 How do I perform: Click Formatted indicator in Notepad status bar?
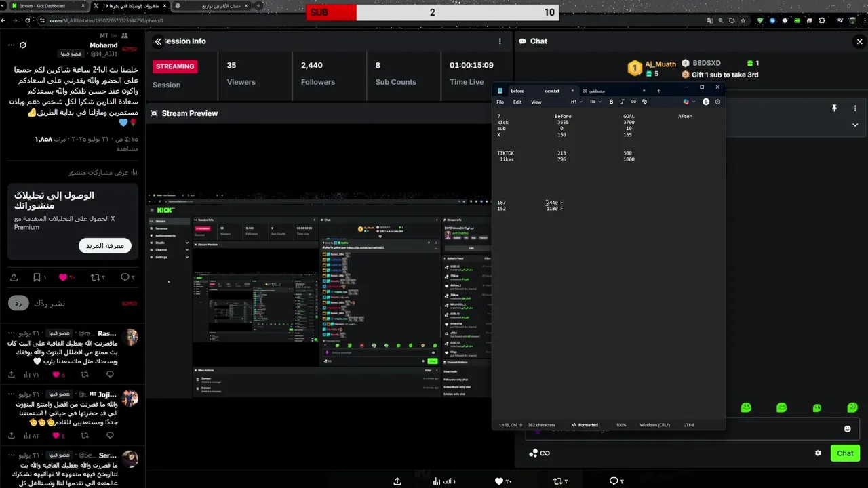pos(585,425)
